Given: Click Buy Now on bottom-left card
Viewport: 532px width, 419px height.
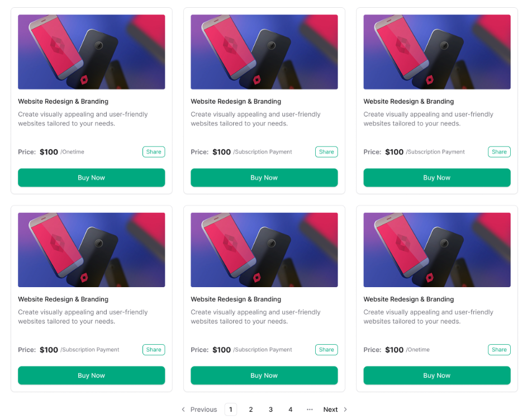Looking at the screenshot, I should coord(91,375).
